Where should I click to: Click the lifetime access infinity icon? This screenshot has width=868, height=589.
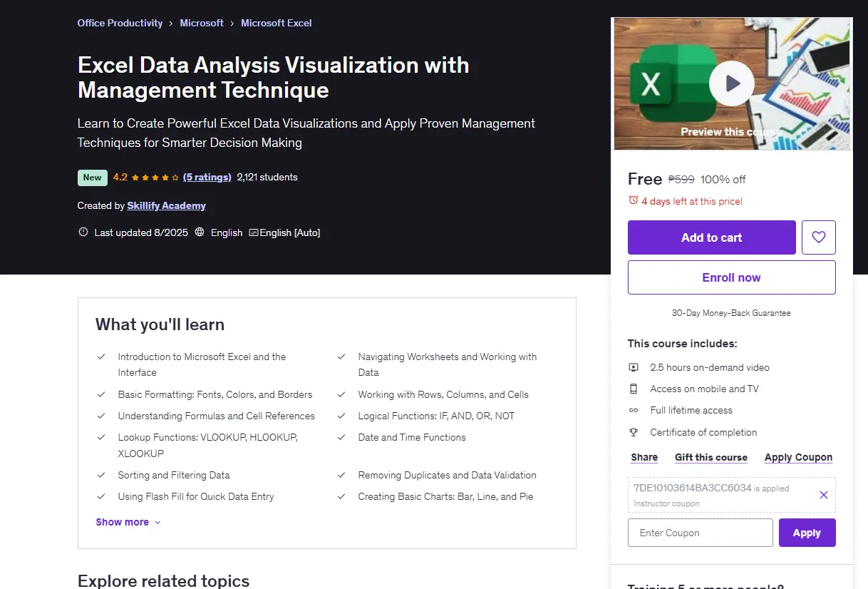[x=633, y=411]
